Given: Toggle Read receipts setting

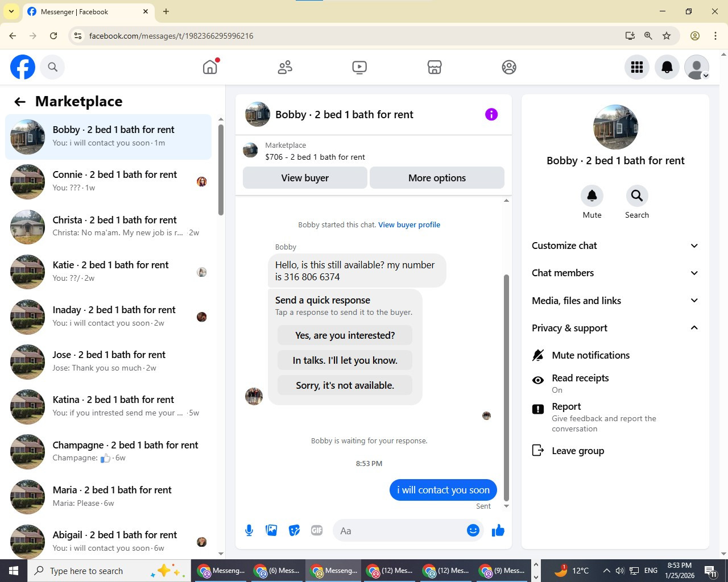Looking at the screenshot, I should pyautogui.click(x=615, y=384).
